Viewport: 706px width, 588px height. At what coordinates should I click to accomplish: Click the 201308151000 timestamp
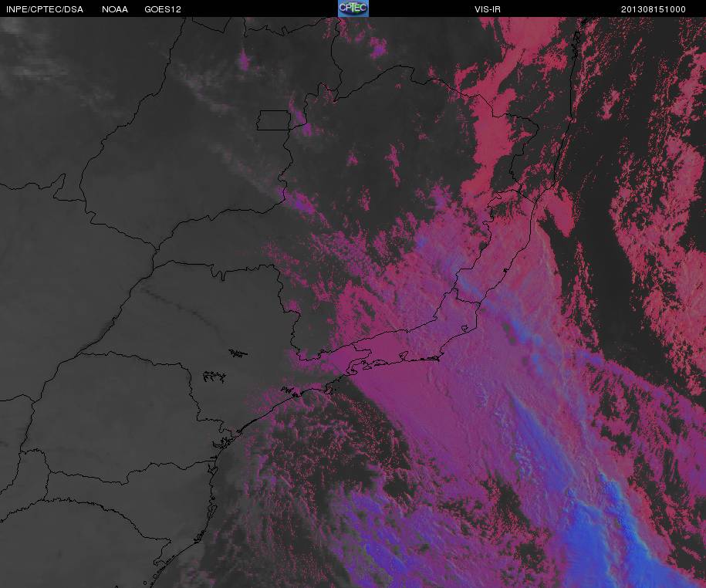point(654,9)
